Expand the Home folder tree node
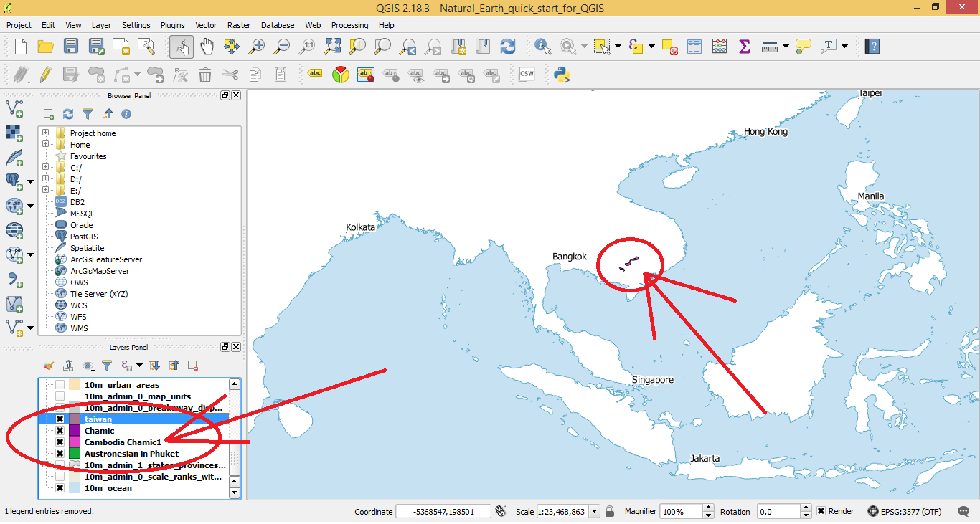This screenshot has height=524, width=980. pyautogui.click(x=46, y=144)
